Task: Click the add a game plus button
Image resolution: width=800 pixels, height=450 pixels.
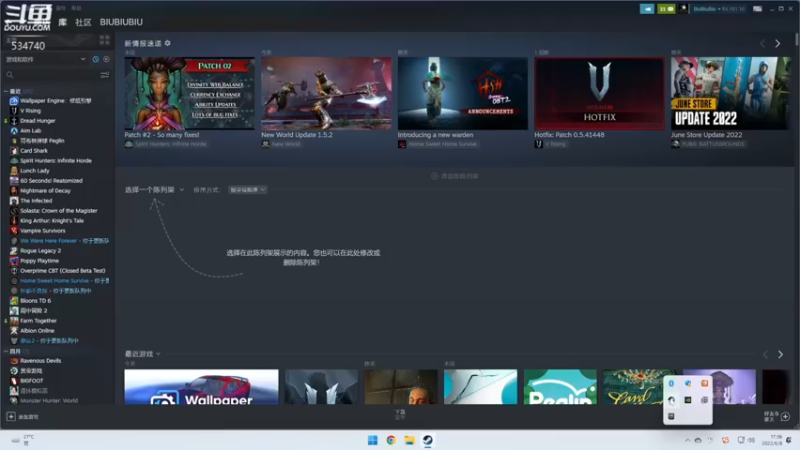Action: coord(11,417)
